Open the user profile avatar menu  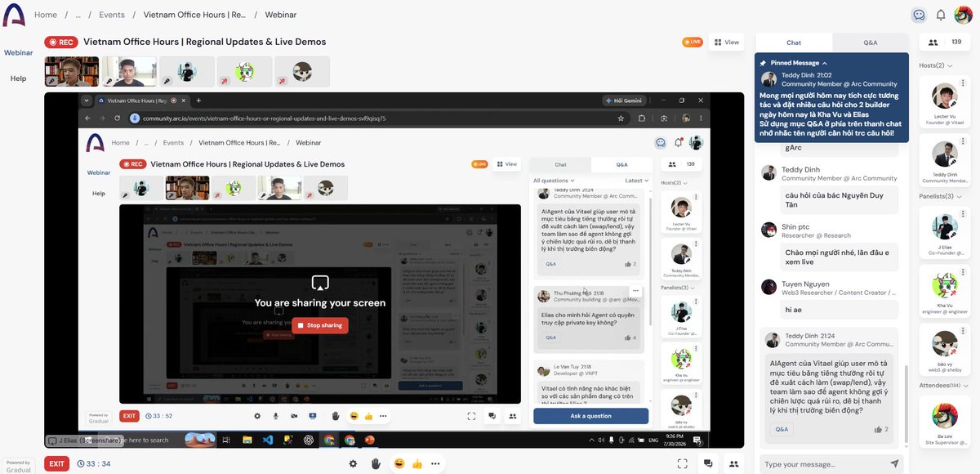[963, 15]
